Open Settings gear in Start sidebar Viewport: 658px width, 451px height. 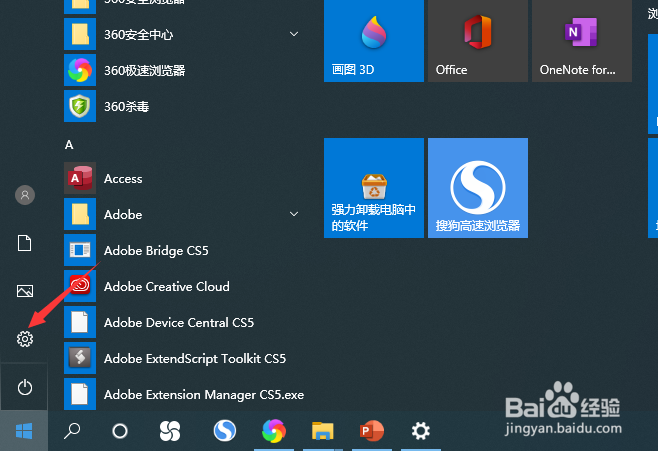tap(25, 339)
